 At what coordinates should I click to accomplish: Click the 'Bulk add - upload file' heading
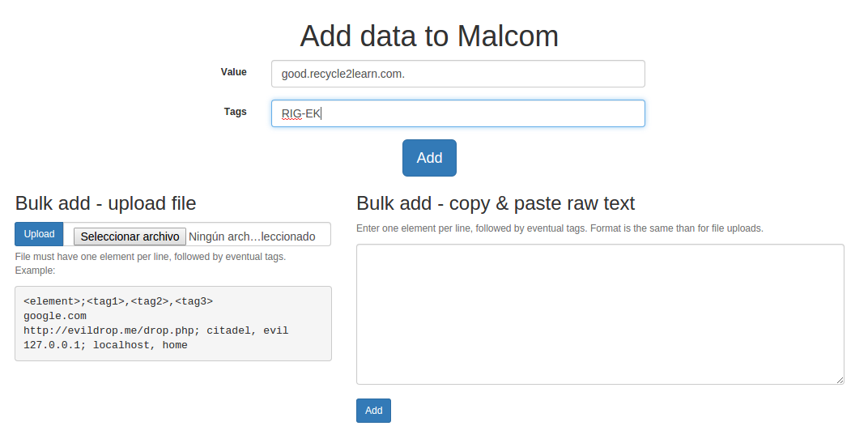pos(106,203)
